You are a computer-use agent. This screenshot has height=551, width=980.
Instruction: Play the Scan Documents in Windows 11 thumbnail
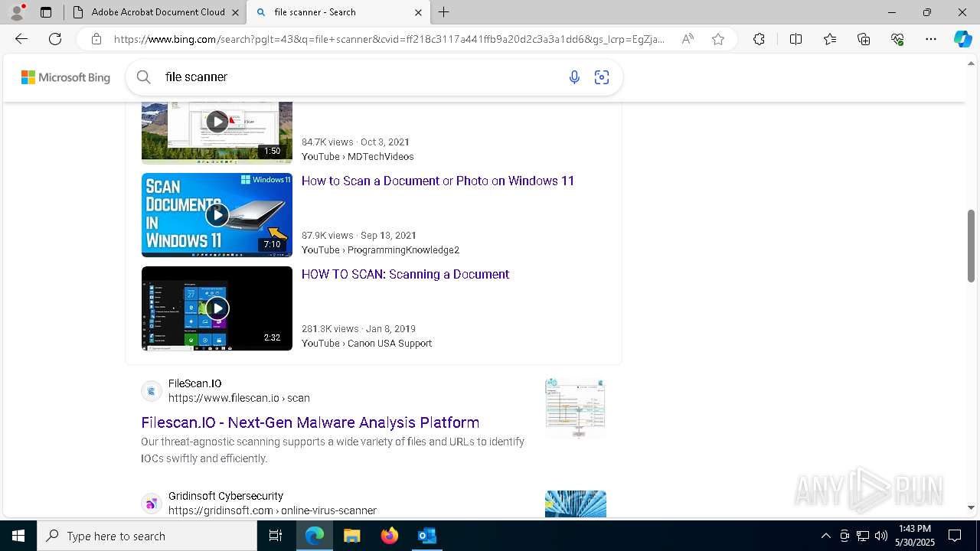[x=217, y=215]
